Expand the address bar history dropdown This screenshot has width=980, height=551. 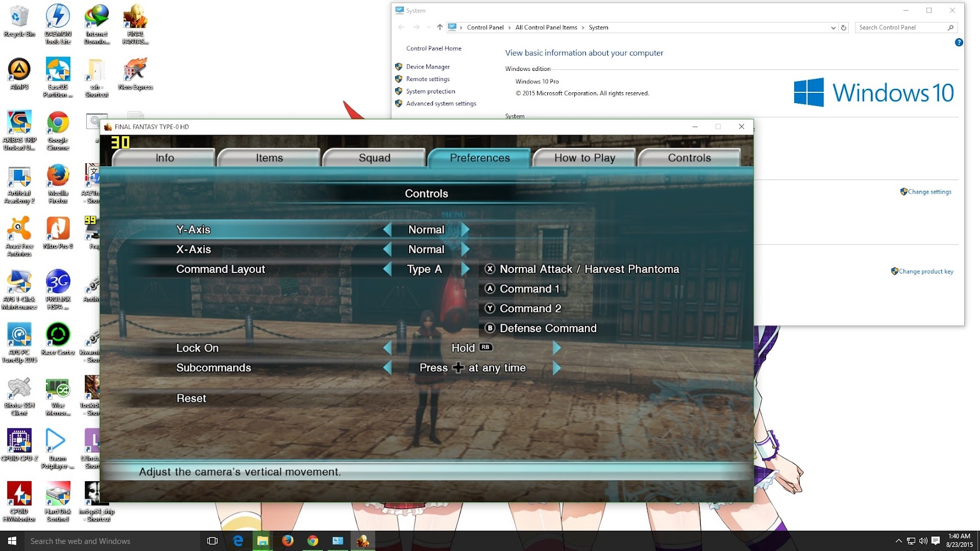tap(833, 28)
